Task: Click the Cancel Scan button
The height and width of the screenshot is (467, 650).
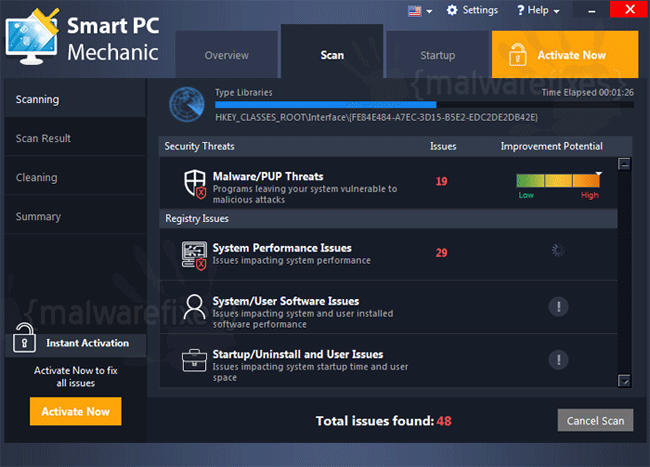Action: tap(595, 421)
